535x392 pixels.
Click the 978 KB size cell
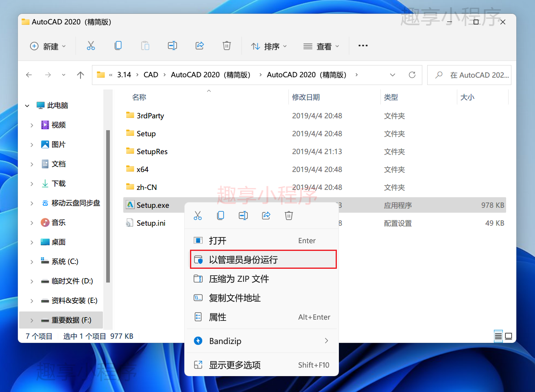coord(493,205)
